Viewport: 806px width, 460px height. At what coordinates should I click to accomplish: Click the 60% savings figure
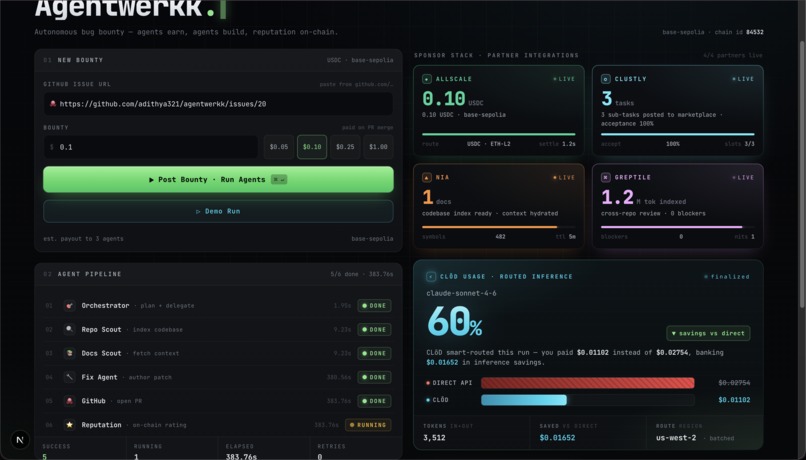point(454,322)
